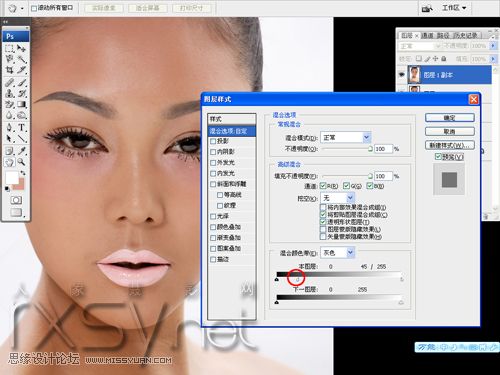Enable the 投影 drop shadow checkbox

coord(213,141)
